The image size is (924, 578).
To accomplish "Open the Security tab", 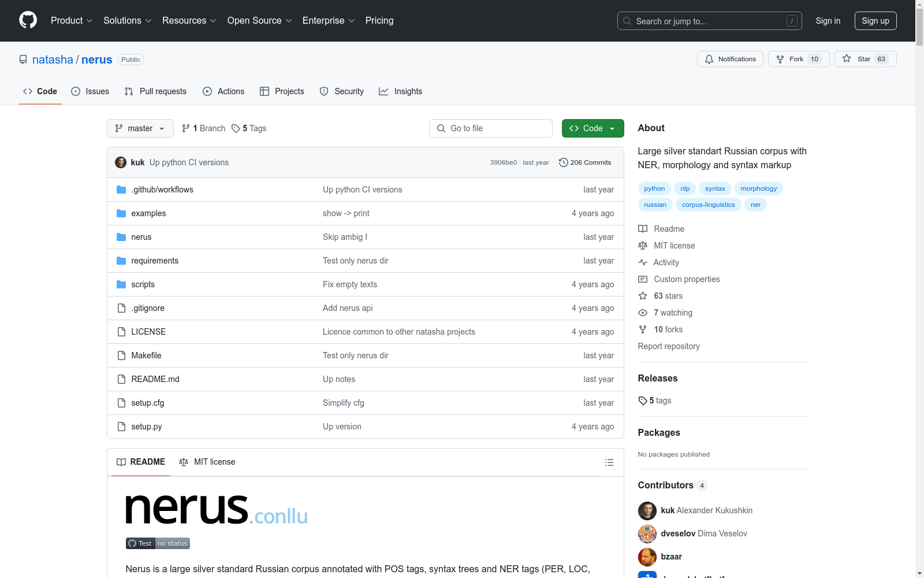I will (x=342, y=91).
